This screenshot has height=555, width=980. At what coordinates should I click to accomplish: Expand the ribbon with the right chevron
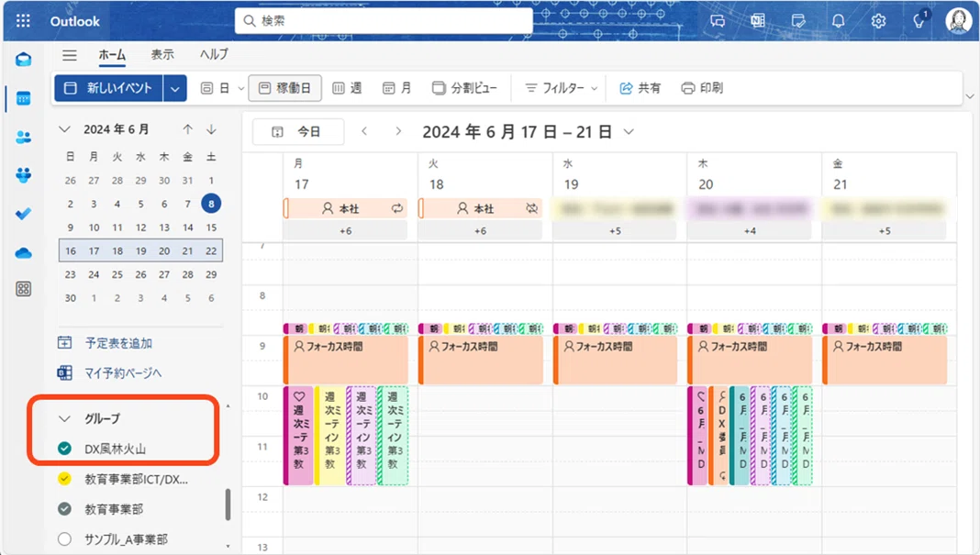[x=969, y=96]
